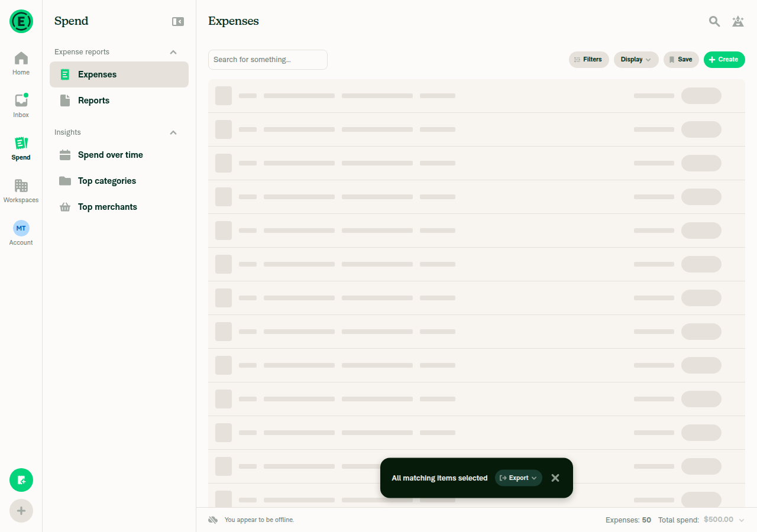Click the offline cloud status icon
Screen dimensions: 757x532
click(x=213, y=520)
